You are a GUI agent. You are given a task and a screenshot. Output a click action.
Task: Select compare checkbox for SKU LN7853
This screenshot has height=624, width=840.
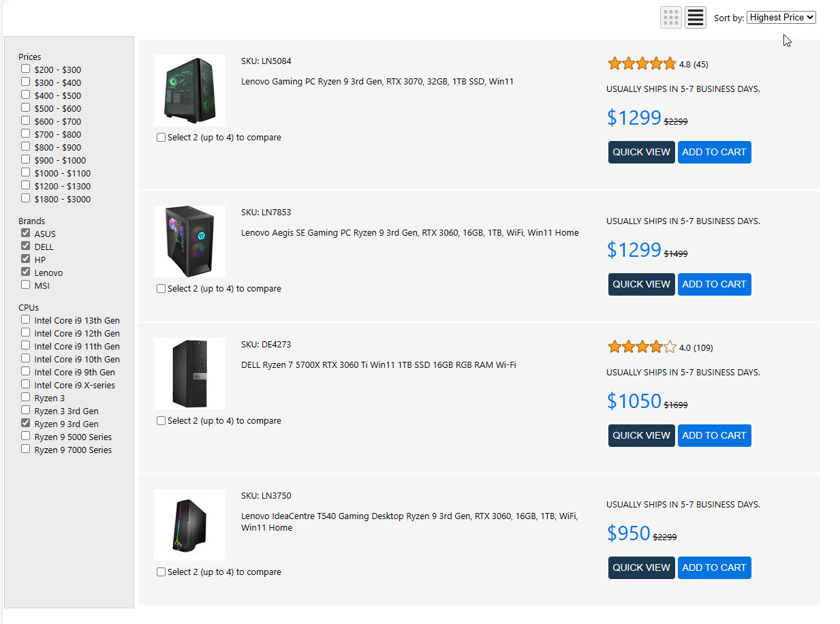coord(161,289)
